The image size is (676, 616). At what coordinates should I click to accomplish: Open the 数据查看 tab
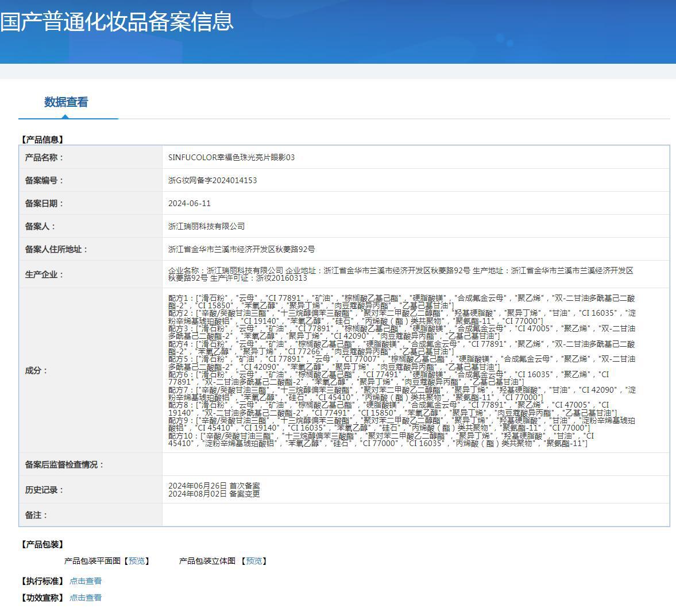click(x=66, y=102)
